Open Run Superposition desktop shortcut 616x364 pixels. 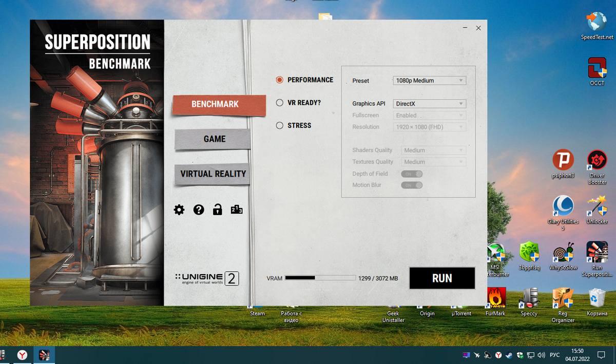pos(597,259)
